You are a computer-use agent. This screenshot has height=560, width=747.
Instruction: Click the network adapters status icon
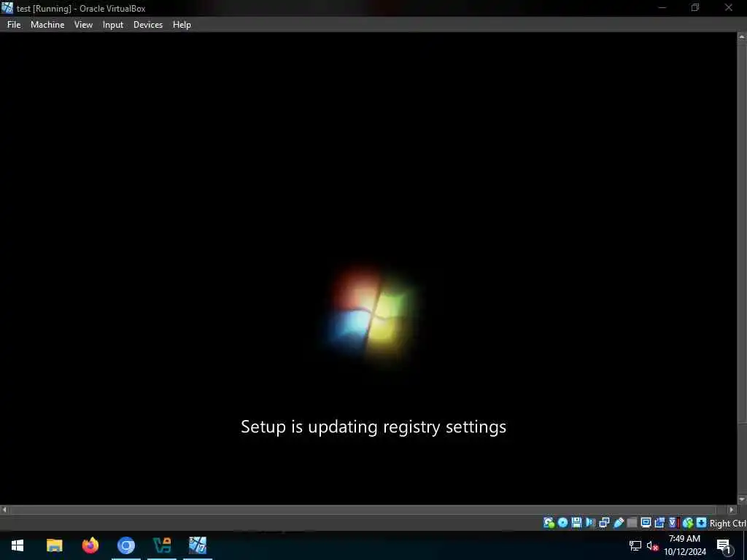604,523
